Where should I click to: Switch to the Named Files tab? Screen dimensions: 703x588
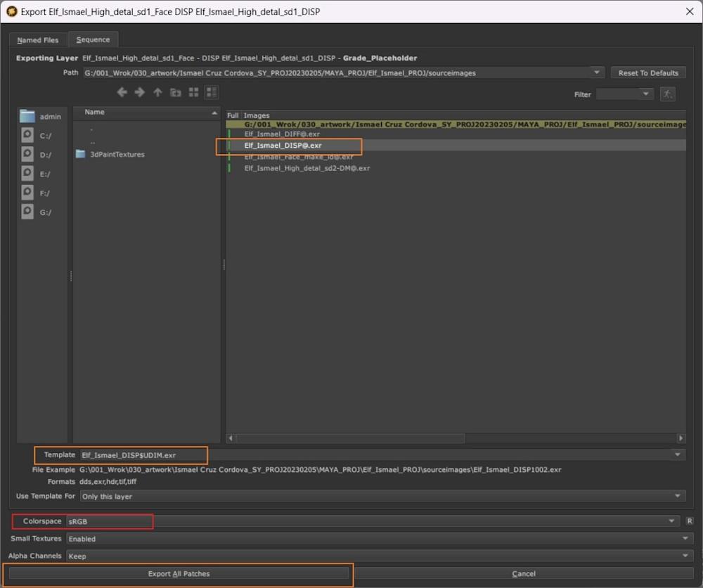point(38,40)
